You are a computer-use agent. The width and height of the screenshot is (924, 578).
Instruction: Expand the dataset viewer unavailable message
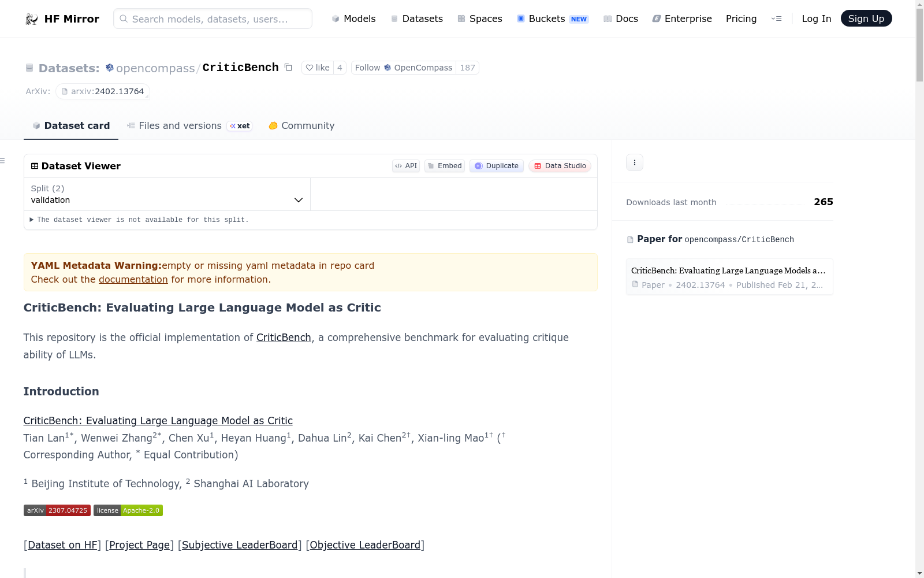click(139, 220)
